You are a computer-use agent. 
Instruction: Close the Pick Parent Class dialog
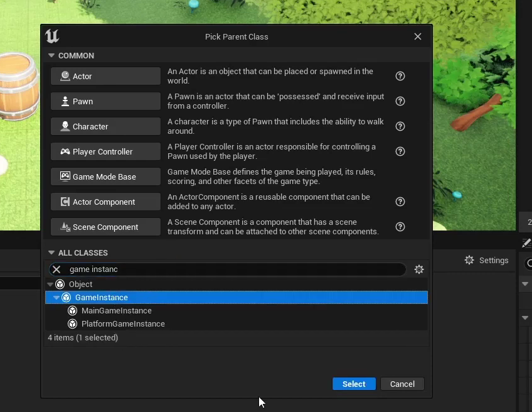click(x=418, y=36)
